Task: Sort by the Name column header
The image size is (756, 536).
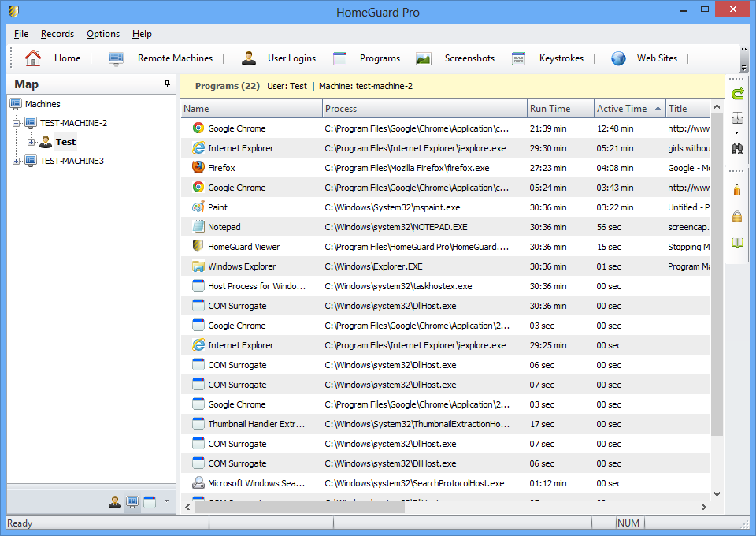Action: coord(251,109)
